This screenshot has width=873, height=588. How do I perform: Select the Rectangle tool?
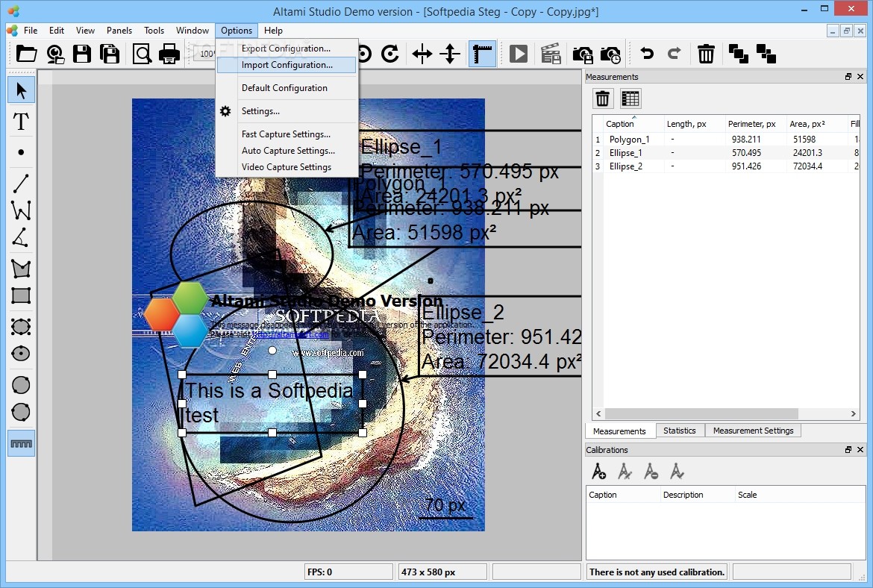[x=21, y=295]
